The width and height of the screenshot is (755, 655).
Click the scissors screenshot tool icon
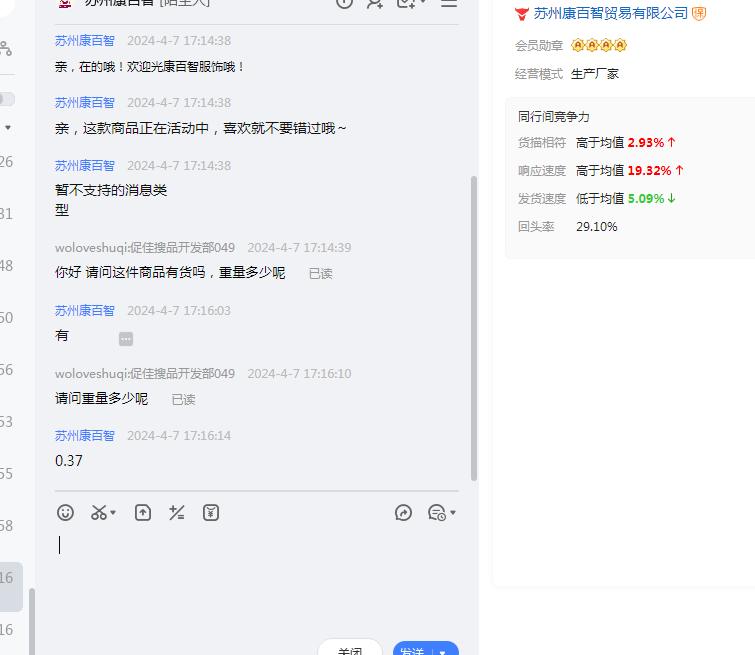[x=98, y=513]
